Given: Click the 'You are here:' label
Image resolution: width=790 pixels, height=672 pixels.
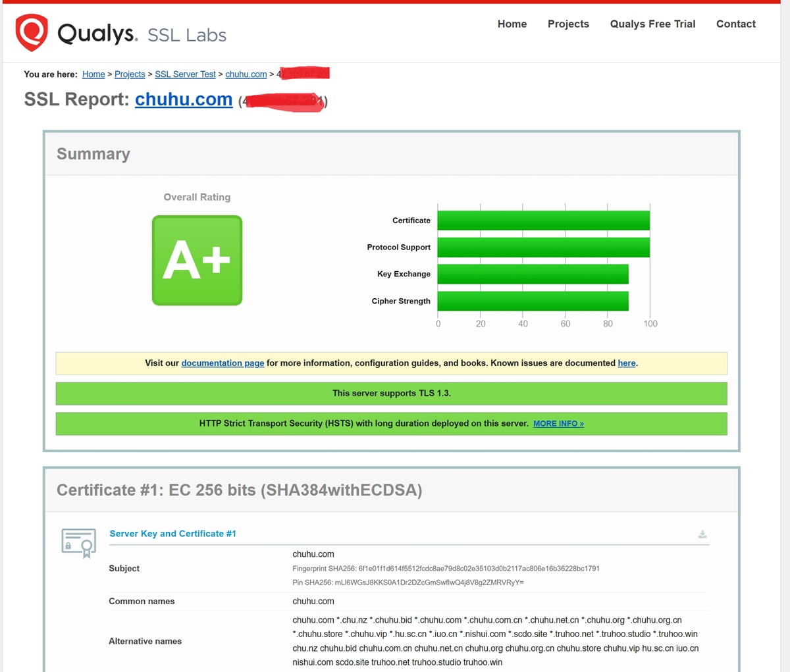Looking at the screenshot, I should [x=51, y=74].
